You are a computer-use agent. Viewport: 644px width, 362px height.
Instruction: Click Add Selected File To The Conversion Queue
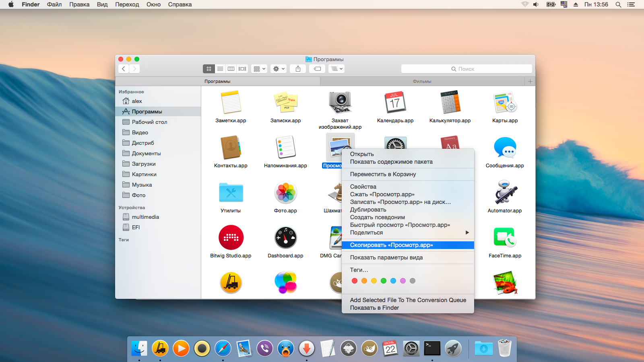tap(408, 300)
